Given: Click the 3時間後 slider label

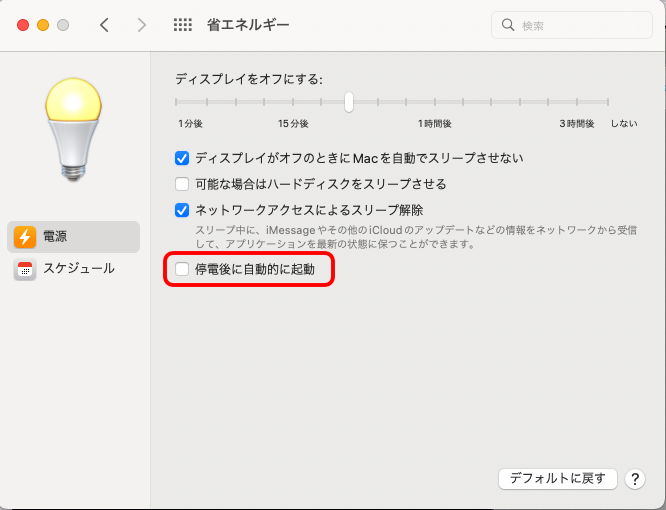Looking at the screenshot, I should [x=576, y=124].
